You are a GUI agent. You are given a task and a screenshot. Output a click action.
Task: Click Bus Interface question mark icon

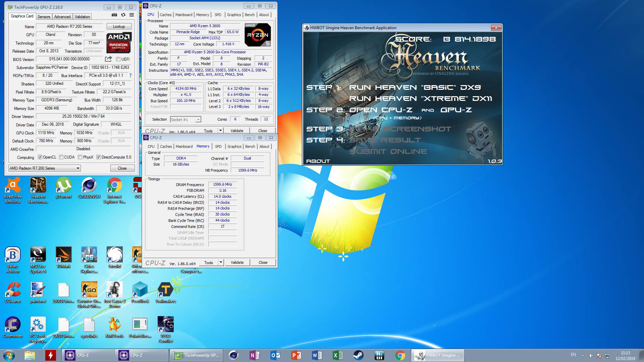(x=130, y=75)
